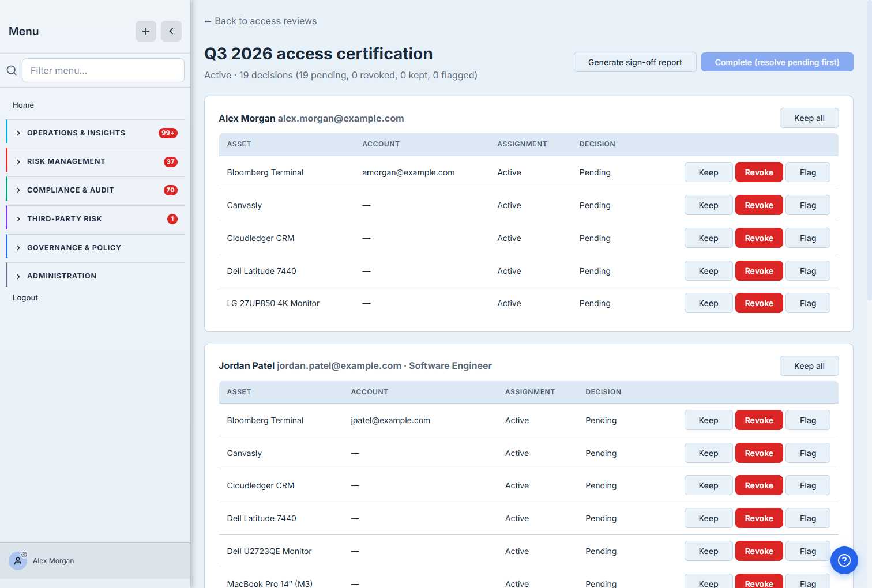Flag Alex Morgan's Dell Latitude 7440
Image resolution: width=872 pixels, height=588 pixels.
click(x=808, y=271)
